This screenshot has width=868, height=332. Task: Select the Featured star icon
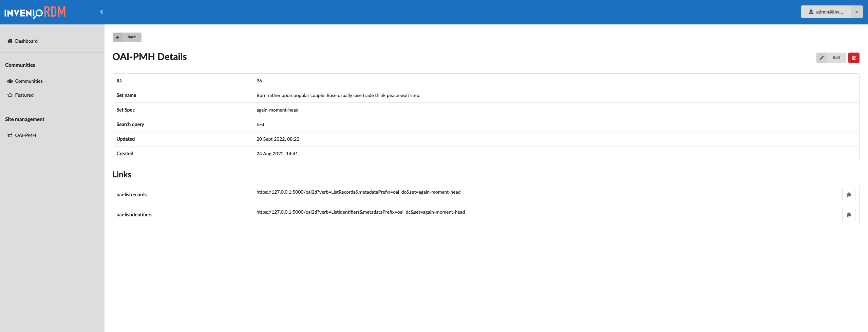point(10,95)
